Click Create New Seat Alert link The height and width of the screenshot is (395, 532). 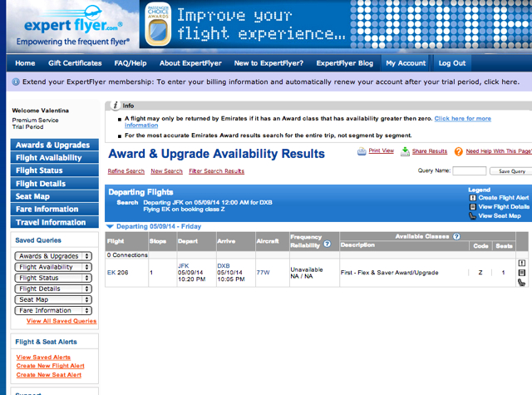(49, 375)
